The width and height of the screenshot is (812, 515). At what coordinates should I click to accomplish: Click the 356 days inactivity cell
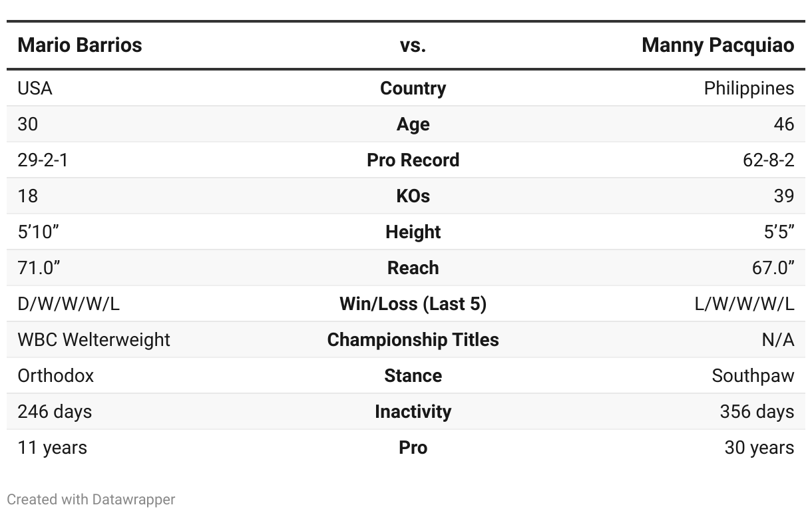click(757, 412)
